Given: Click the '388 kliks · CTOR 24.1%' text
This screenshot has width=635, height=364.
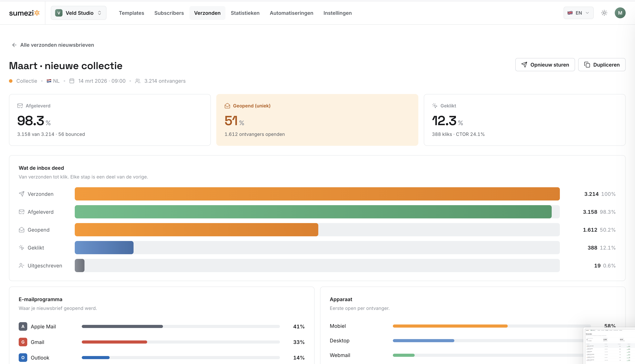Looking at the screenshot, I should [458, 134].
